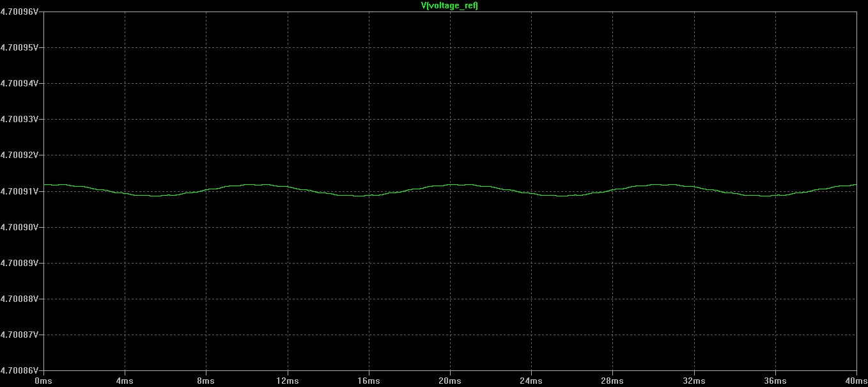The width and height of the screenshot is (868, 387).
Task: Click the 4.70088V vertical axis label
Action: pyautogui.click(x=19, y=299)
